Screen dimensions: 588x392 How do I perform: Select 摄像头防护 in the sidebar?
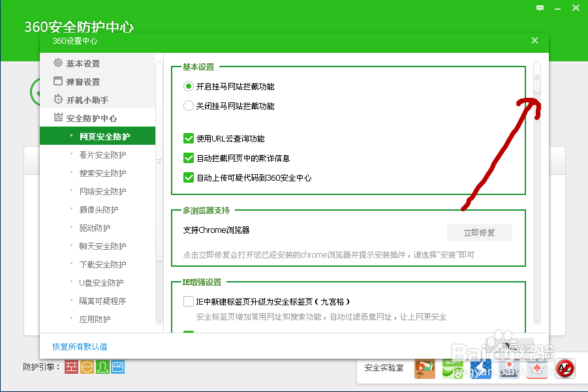point(99,209)
